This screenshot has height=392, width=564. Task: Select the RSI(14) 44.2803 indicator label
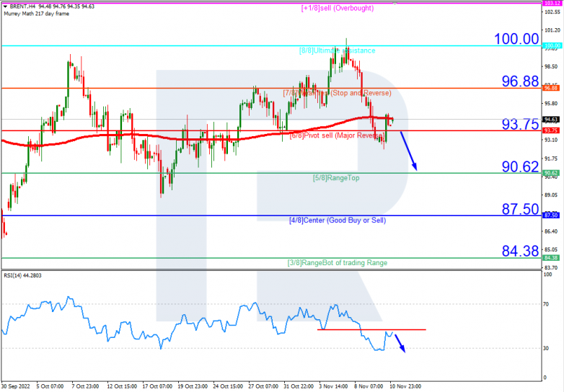tap(22, 275)
